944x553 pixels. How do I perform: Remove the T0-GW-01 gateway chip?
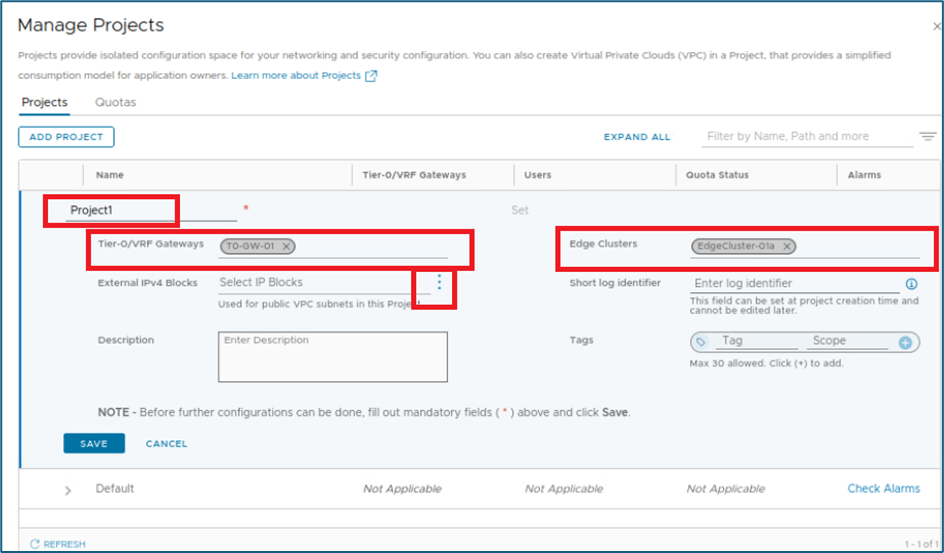pos(287,246)
